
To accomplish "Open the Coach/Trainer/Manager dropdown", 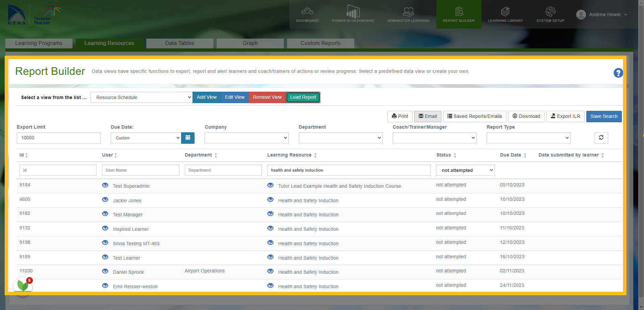I will pos(434,138).
